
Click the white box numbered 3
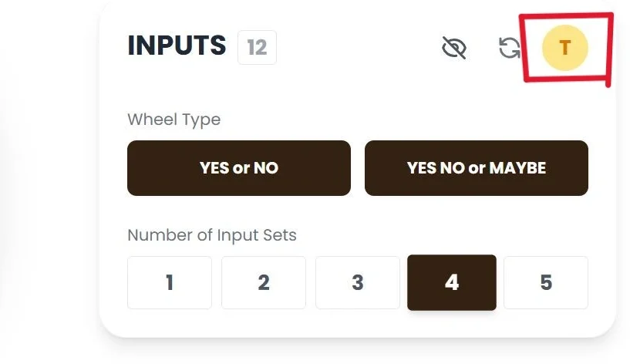(357, 282)
